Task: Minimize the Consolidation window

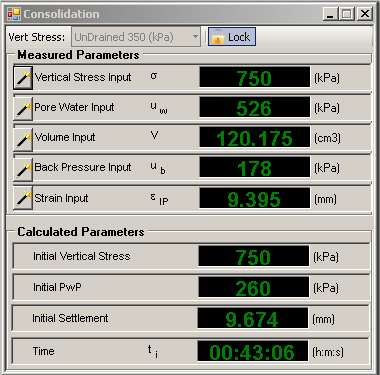Action: [330, 14]
